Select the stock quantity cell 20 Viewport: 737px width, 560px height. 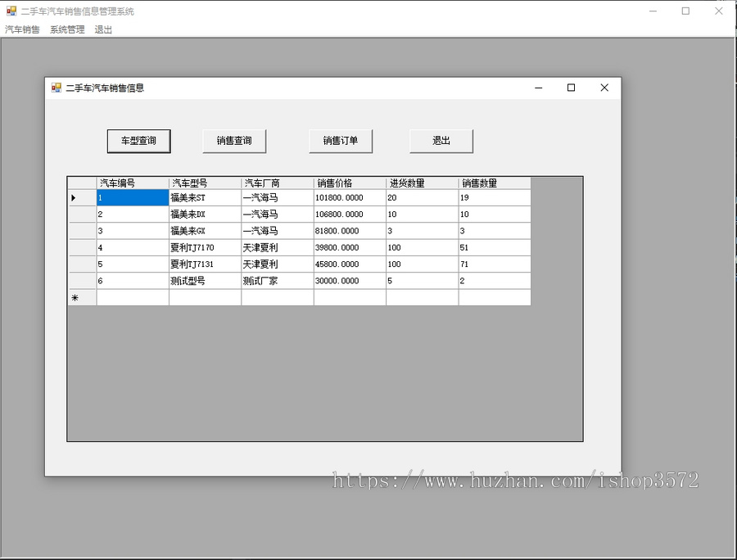422,198
